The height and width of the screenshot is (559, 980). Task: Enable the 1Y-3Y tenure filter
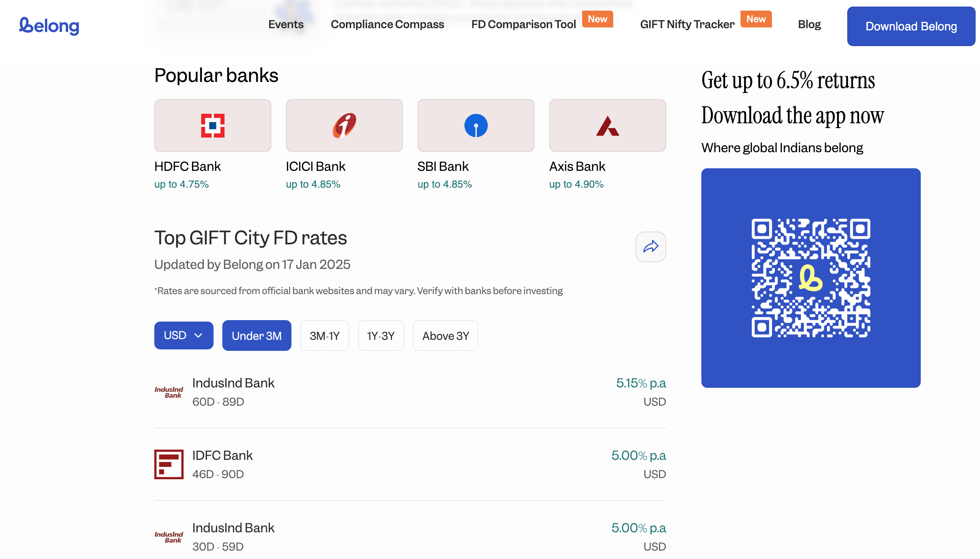point(381,335)
